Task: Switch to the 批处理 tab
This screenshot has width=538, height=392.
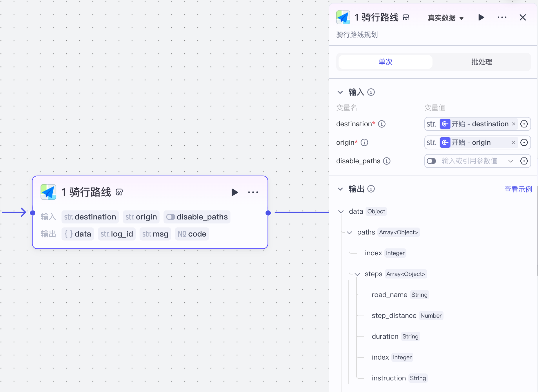Action: click(x=481, y=62)
